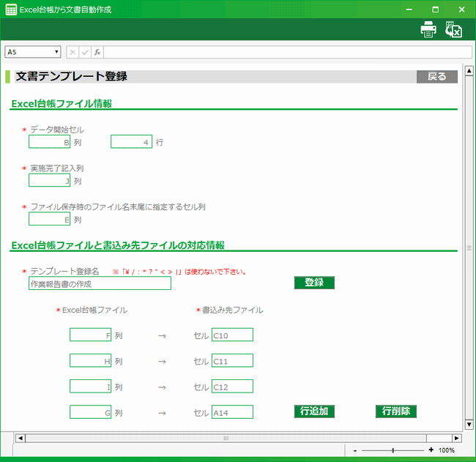Screen dimensions: 476x462
Task: Click the fx insert function icon
Action: [x=97, y=52]
